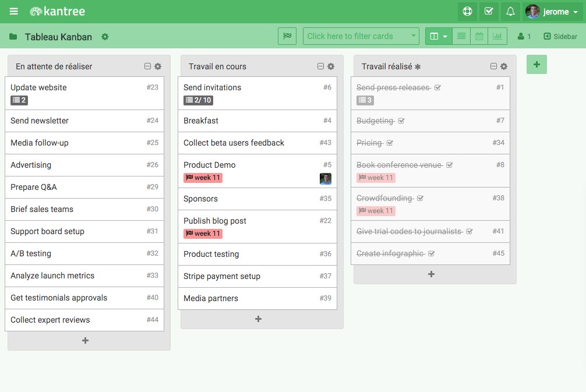Image resolution: width=586 pixels, height=392 pixels.
Task: Open the hamburger main menu
Action: pyautogui.click(x=14, y=11)
